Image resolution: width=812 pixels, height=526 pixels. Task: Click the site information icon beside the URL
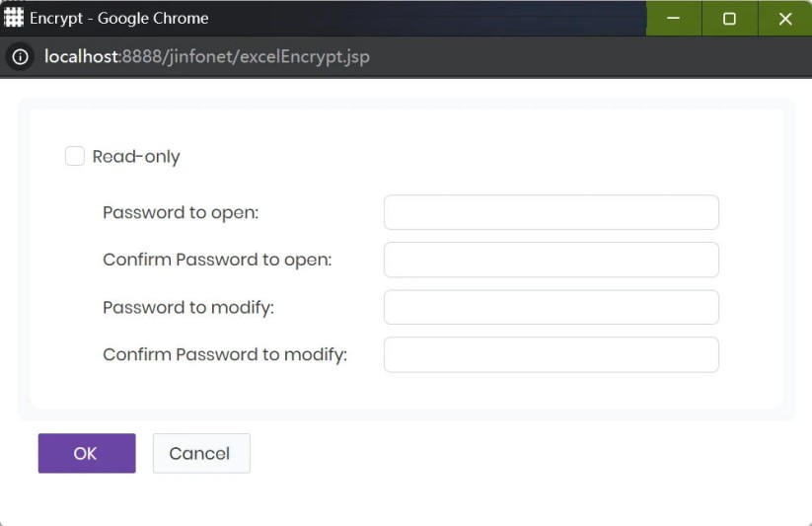pos(20,56)
